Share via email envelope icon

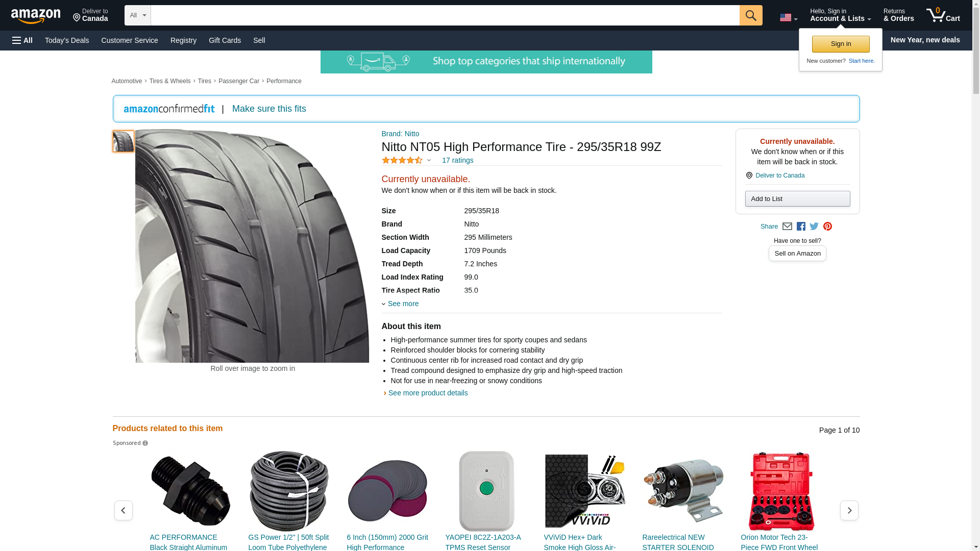point(787,227)
